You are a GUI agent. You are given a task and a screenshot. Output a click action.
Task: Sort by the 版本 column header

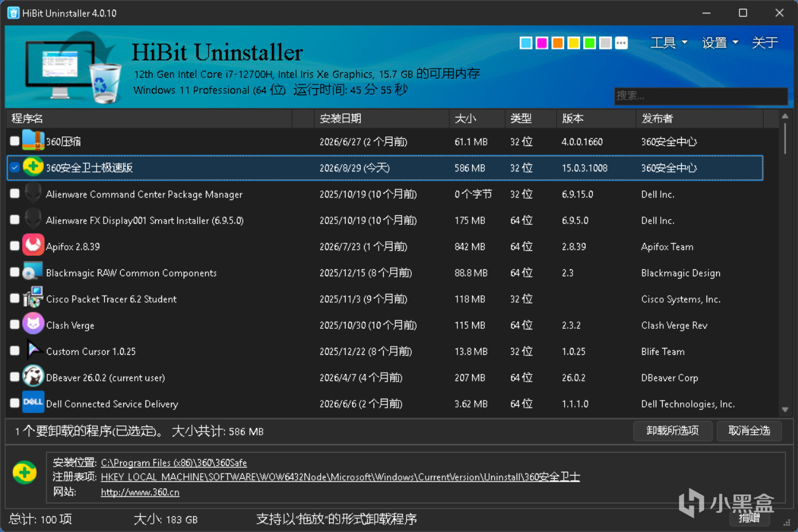tap(596, 118)
